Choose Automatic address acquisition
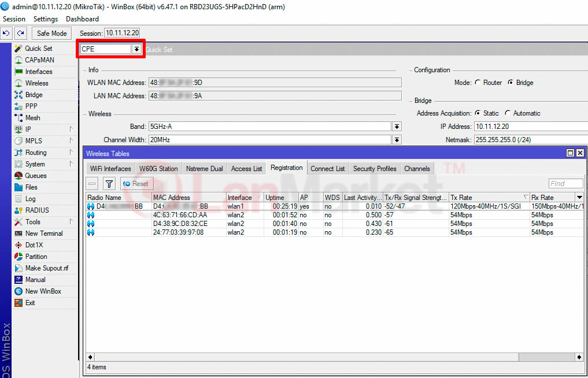The width and height of the screenshot is (588, 378). coord(508,113)
